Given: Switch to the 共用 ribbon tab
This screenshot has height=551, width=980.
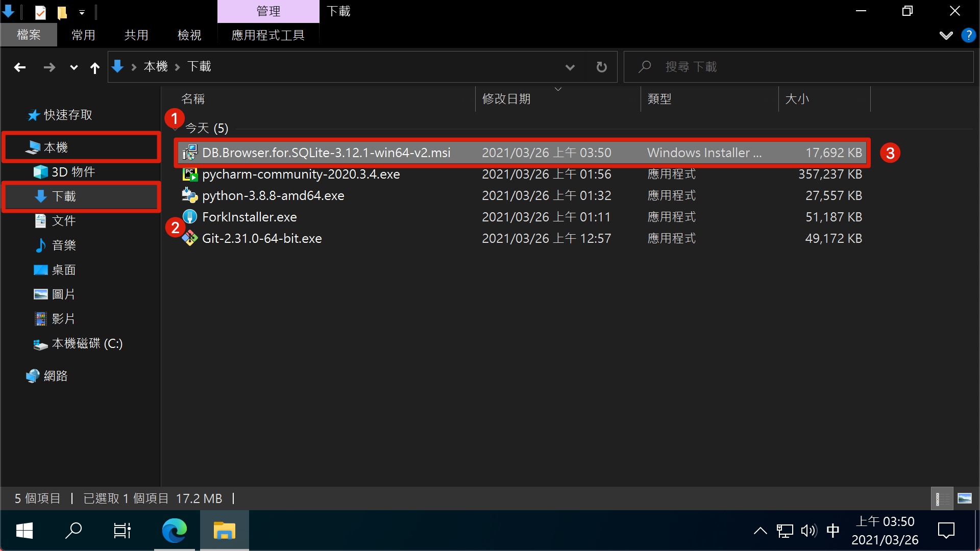Looking at the screenshot, I should pyautogui.click(x=136, y=35).
